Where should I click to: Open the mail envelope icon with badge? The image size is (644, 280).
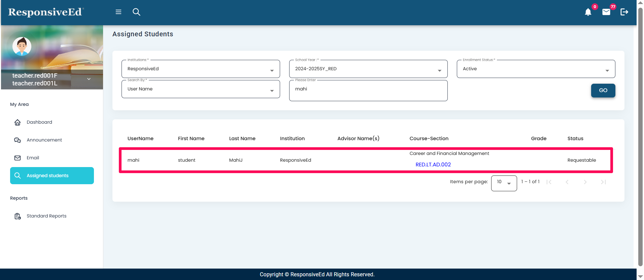[x=606, y=12]
